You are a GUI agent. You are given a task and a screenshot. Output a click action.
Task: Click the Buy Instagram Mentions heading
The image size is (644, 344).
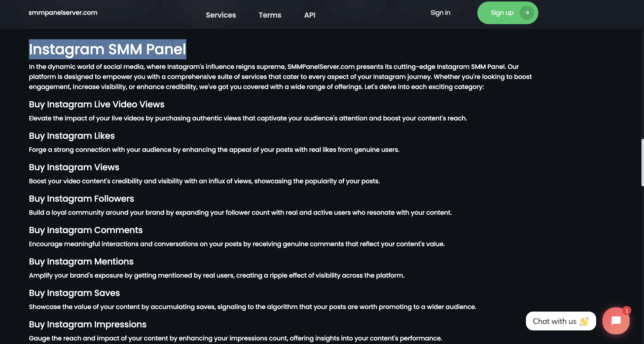[x=81, y=262]
